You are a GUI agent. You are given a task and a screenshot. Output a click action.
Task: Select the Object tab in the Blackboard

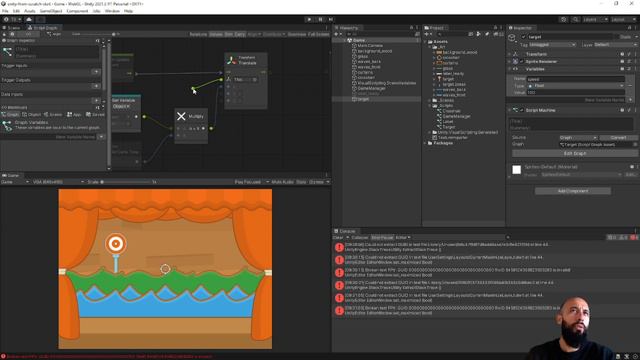click(31, 115)
